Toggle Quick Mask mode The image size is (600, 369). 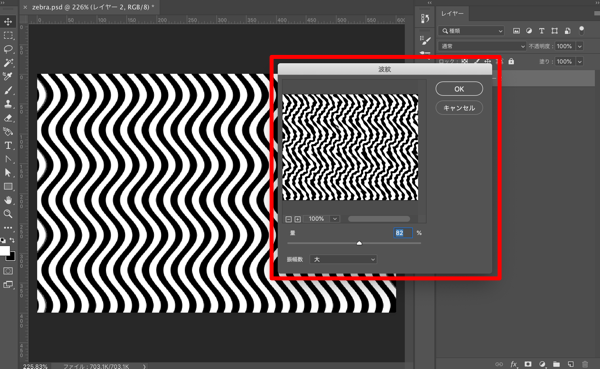8,271
